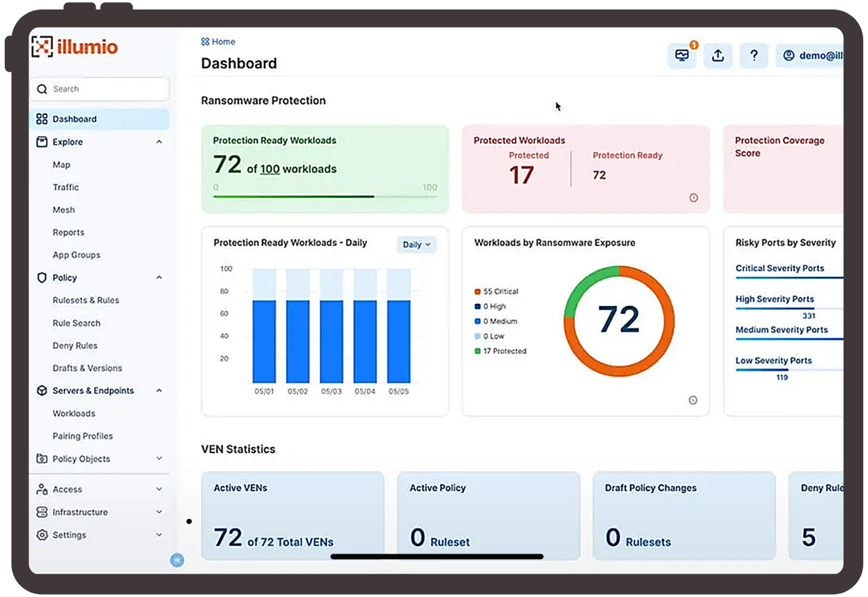
Task: Open Pairing Profiles page
Action: pyautogui.click(x=83, y=436)
